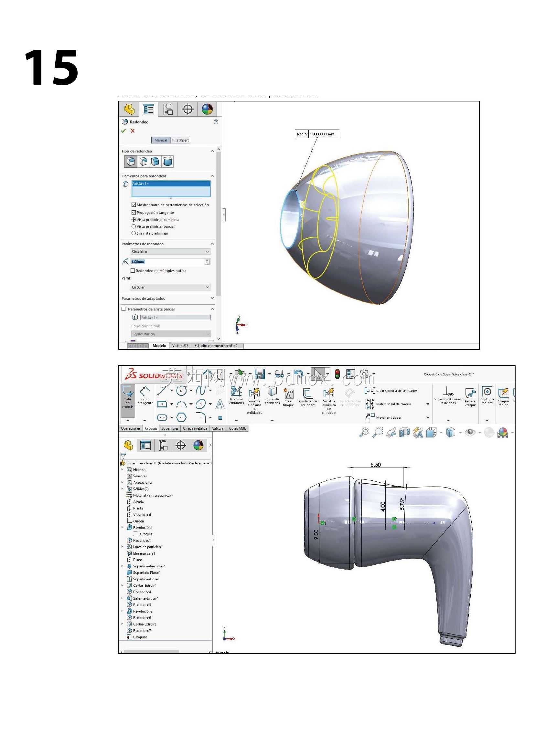Open DisplayManager sphere tab in upper panel

(x=207, y=109)
